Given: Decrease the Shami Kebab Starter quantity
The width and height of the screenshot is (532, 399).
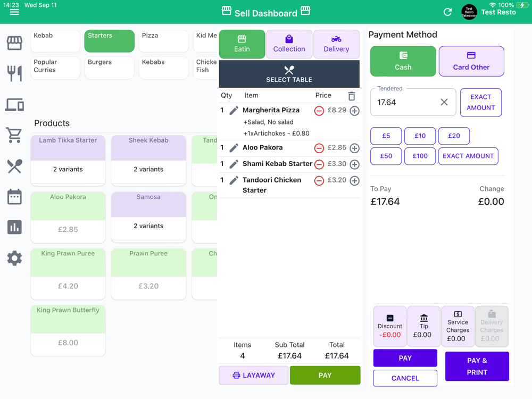Looking at the screenshot, I should pyautogui.click(x=319, y=164).
